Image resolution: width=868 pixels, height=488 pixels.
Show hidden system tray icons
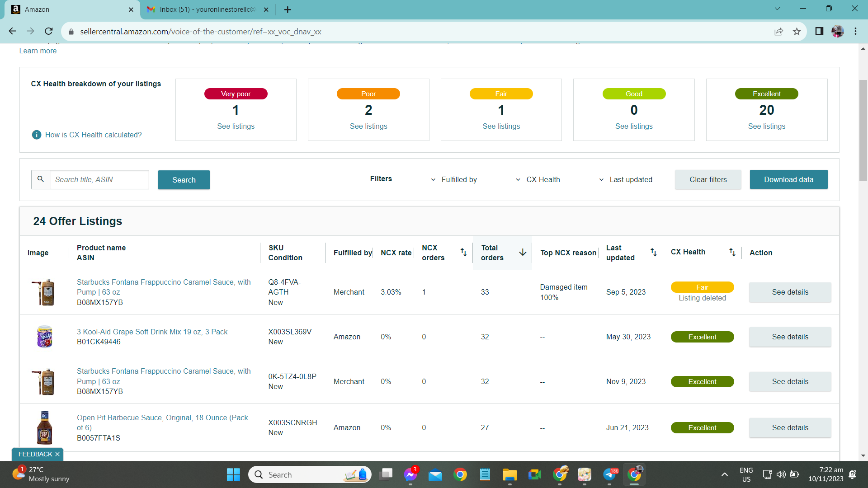point(725,474)
